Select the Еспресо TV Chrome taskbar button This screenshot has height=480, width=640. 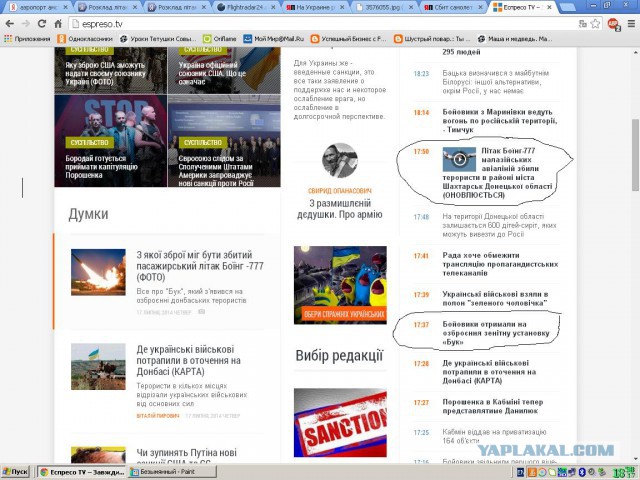(82, 472)
